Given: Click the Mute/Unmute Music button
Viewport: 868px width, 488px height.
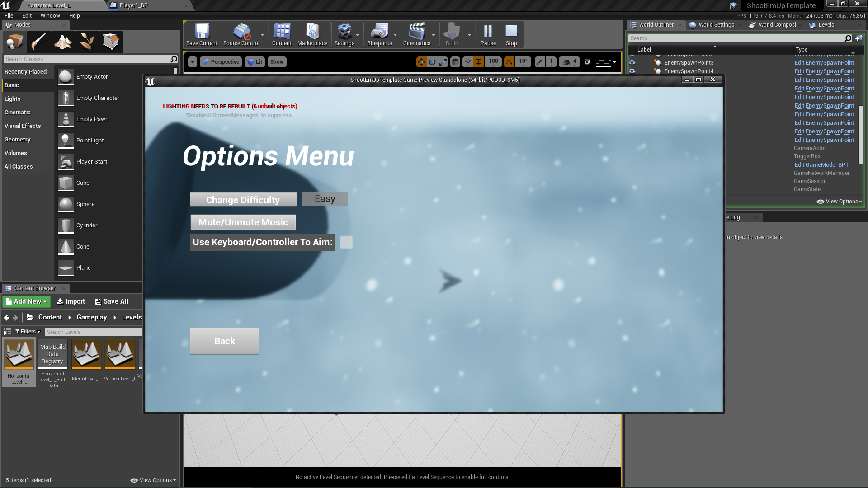Looking at the screenshot, I should pyautogui.click(x=243, y=222).
